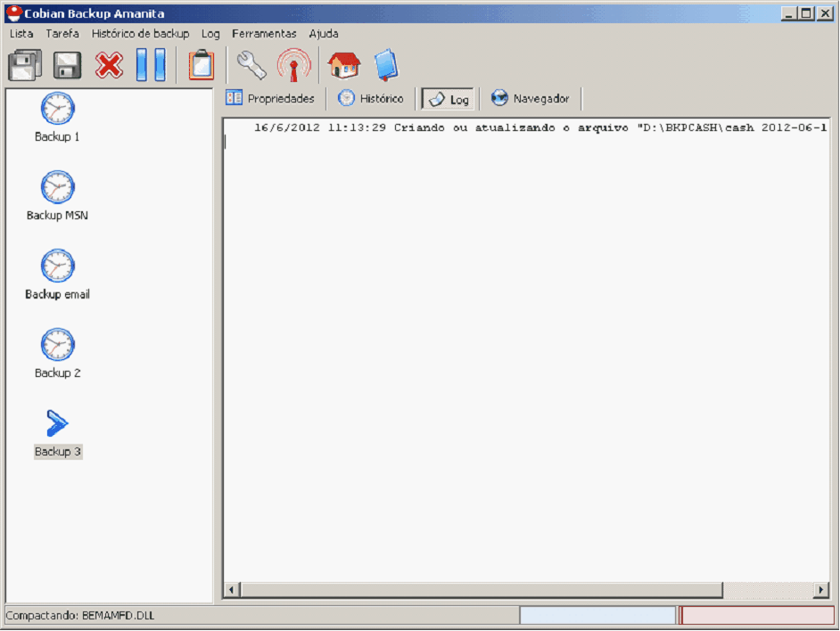Open the Tarefa menu
840x631 pixels.
[62, 33]
